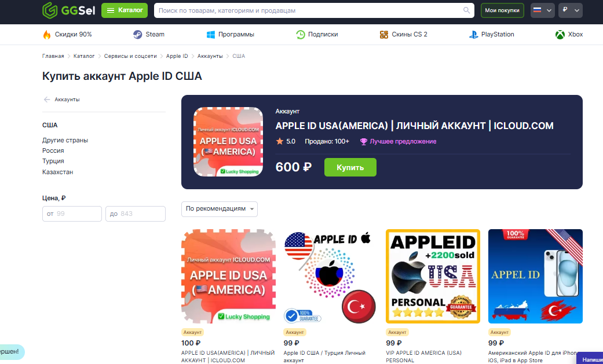Viewport: 603px width, 364px height.
Task: Expand the По рекомендациям sort dropdown
Action: 219,209
